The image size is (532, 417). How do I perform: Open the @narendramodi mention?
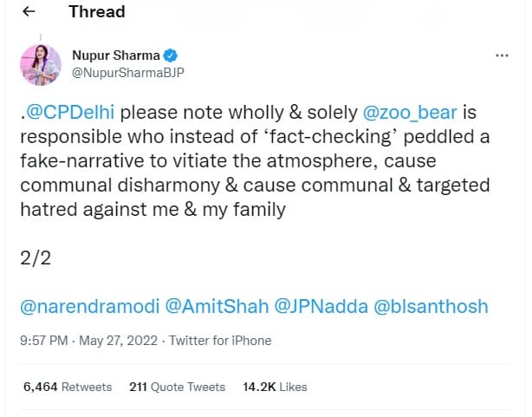click(90, 306)
